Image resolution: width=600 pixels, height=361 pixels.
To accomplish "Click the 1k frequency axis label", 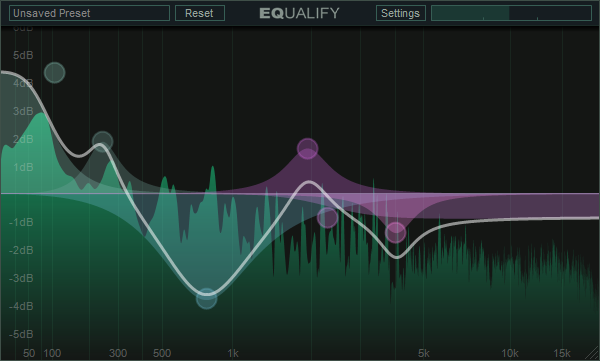I will [233, 353].
